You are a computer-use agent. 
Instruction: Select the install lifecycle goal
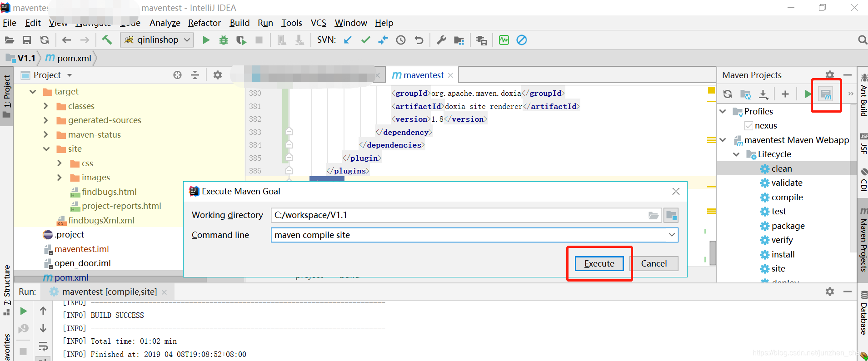[x=783, y=254]
